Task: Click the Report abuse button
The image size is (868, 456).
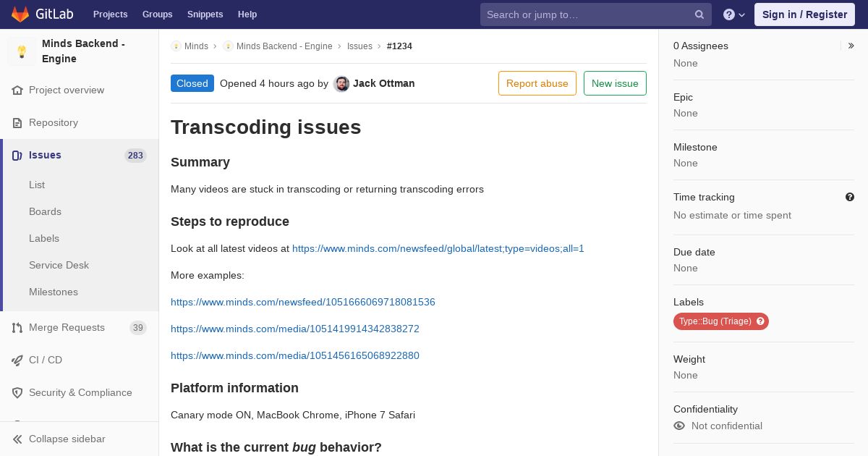Action: pyautogui.click(x=537, y=83)
